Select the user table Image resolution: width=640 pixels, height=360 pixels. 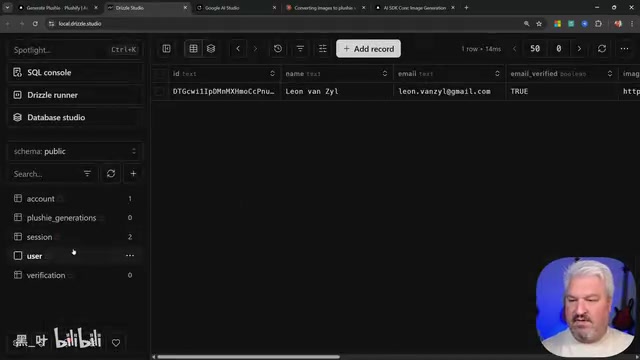point(75,256)
